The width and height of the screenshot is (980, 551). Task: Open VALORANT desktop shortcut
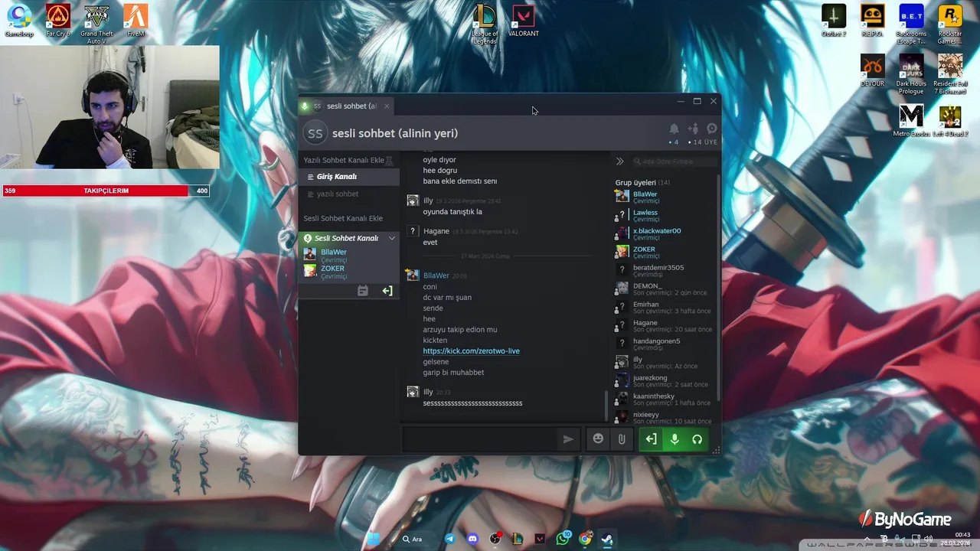pyautogui.click(x=524, y=21)
